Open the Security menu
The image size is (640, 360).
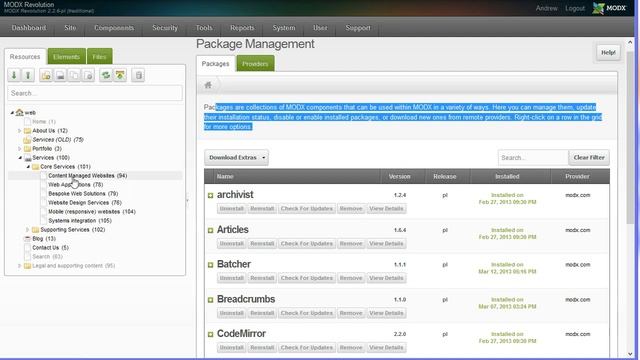click(x=165, y=28)
